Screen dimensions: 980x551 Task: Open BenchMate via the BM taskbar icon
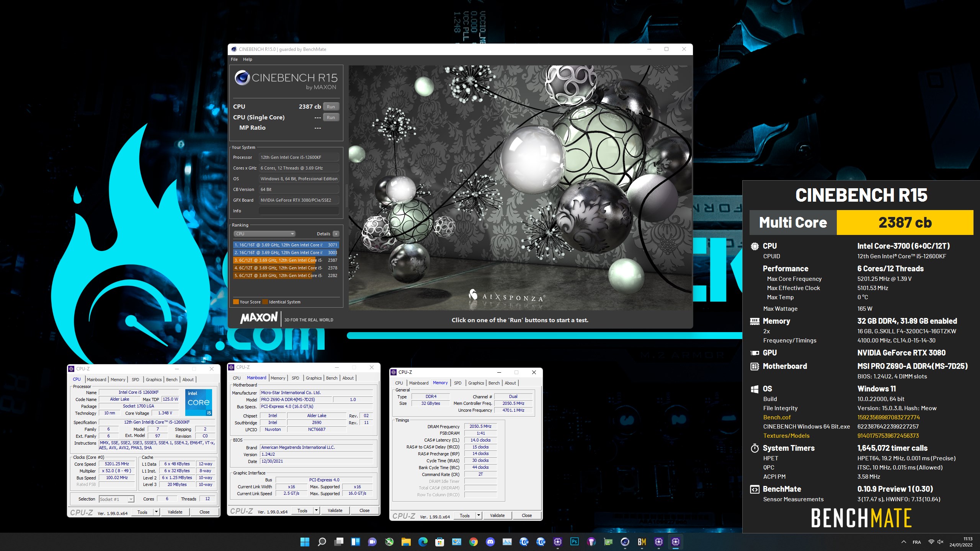[x=642, y=542]
